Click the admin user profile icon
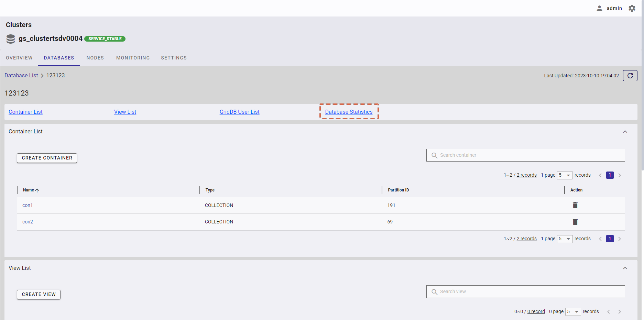644x320 pixels. click(x=599, y=8)
